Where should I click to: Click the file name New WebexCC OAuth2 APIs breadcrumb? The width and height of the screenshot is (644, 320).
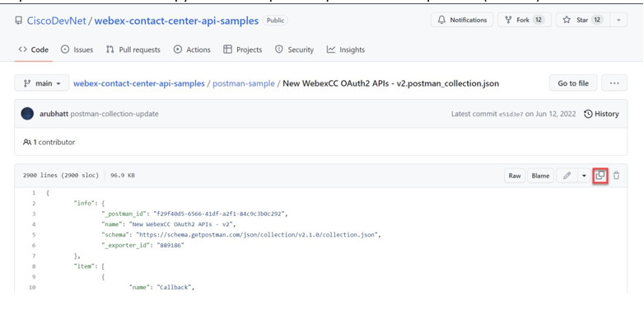tap(390, 83)
